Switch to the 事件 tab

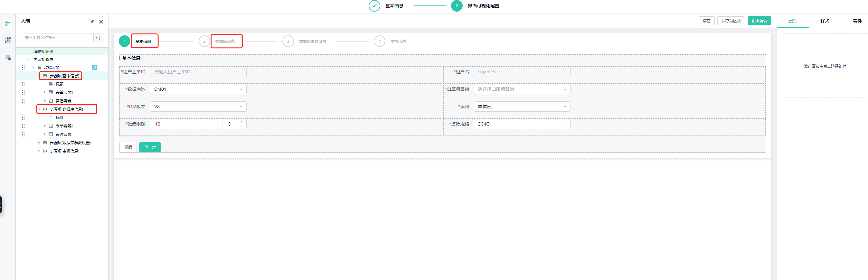point(857,21)
